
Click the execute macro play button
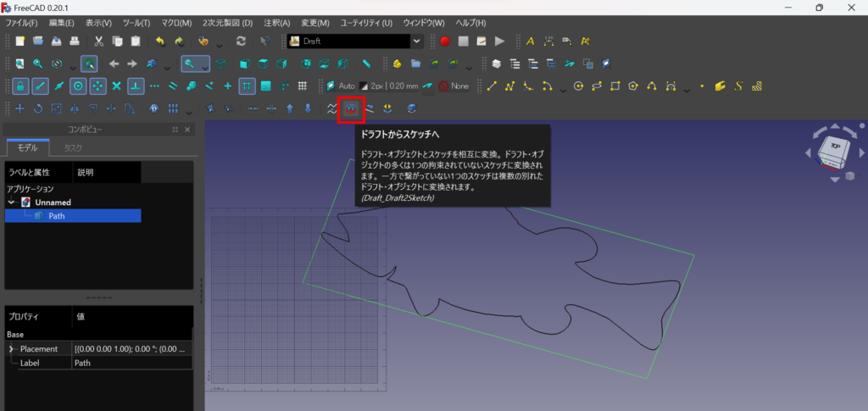tap(500, 41)
